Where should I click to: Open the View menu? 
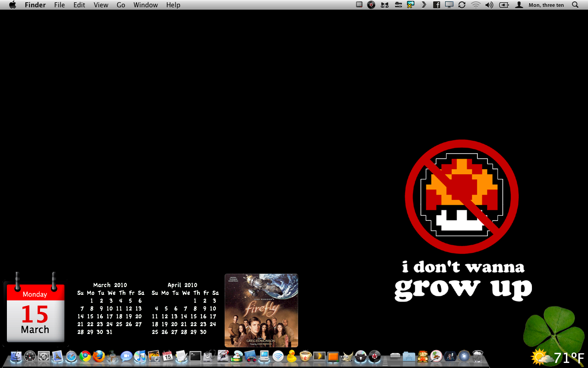[101, 5]
